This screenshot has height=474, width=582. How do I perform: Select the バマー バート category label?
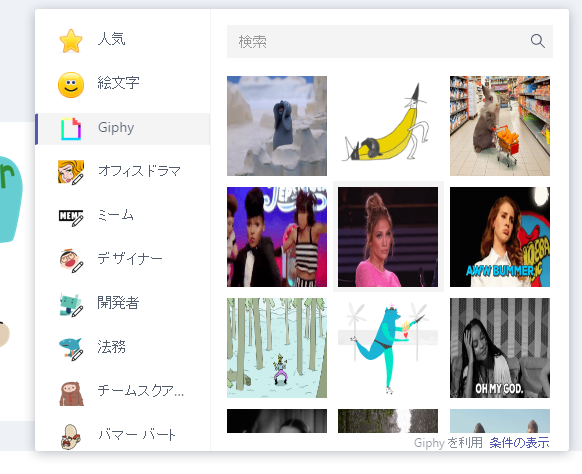click(x=137, y=434)
